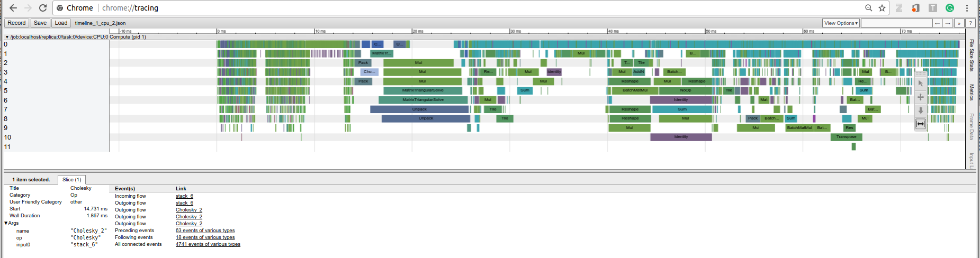Select the Unpack slice on thread 8

pyautogui.click(x=426, y=118)
